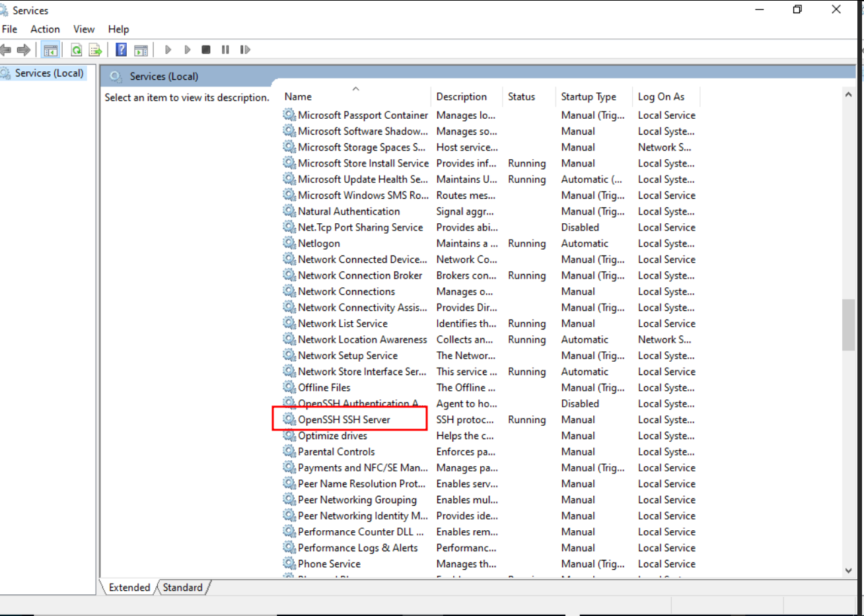Select the Netlogon service row

click(x=318, y=244)
